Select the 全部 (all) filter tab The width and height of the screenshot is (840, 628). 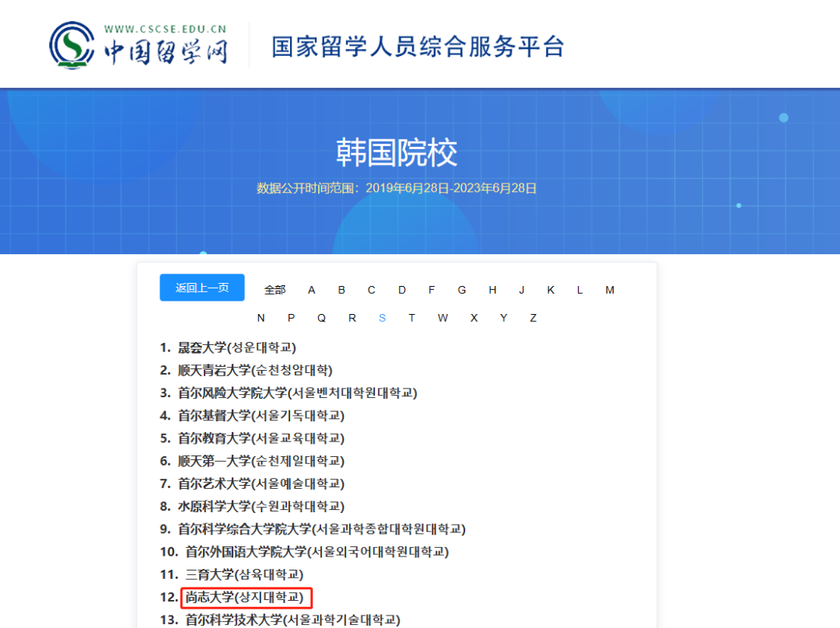pos(275,290)
